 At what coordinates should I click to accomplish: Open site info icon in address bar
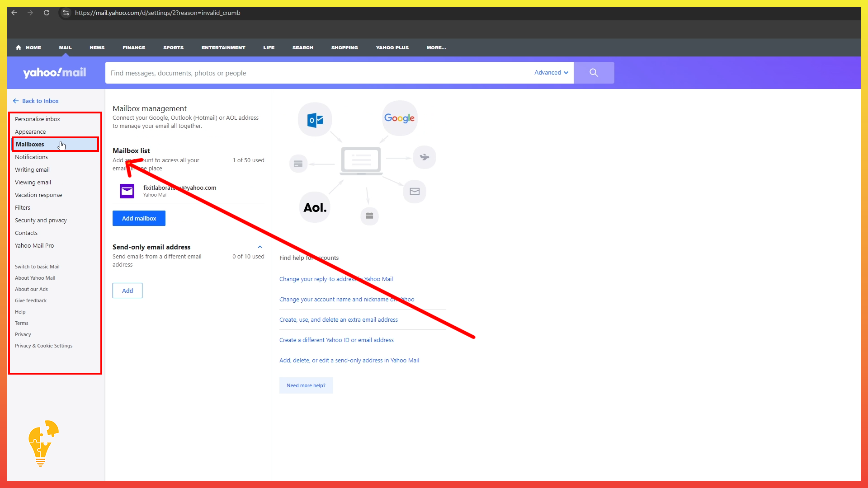tap(66, 13)
